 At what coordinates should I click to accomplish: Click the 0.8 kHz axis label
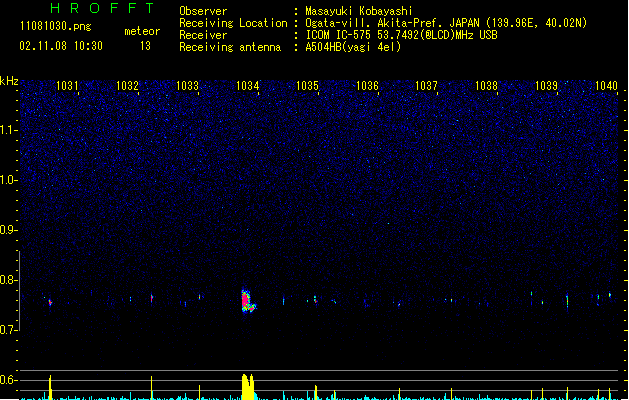8,280
